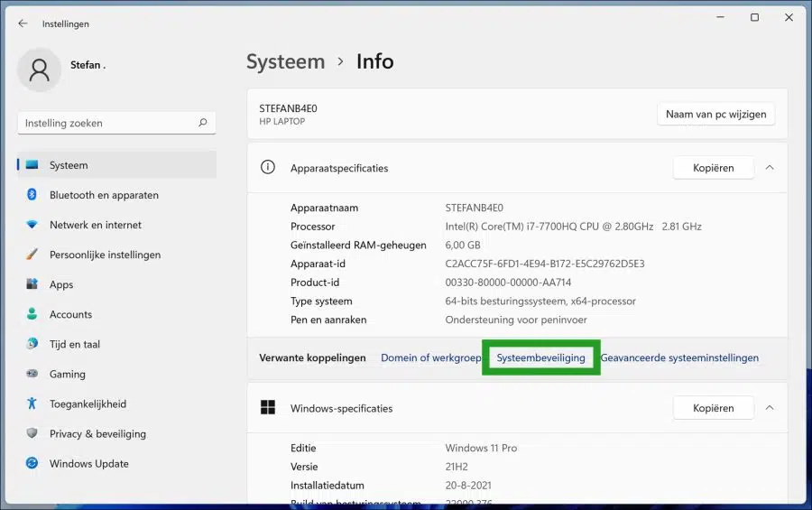Click the Persoonlijke instellingen brush icon
The width and height of the screenshot is (812, 510).
(32, 255)
